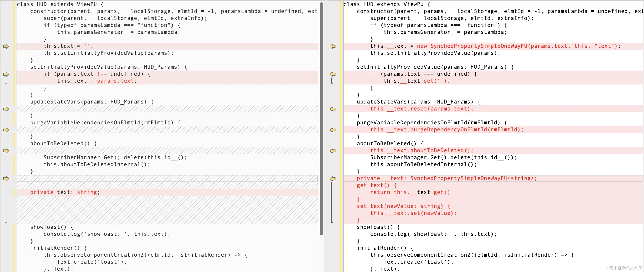Click "private text: string;" in left pane

point(65,192)
